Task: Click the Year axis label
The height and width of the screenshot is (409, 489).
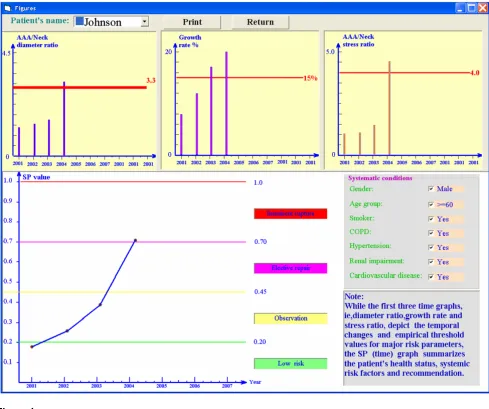Action: click(x=255, y=382)
